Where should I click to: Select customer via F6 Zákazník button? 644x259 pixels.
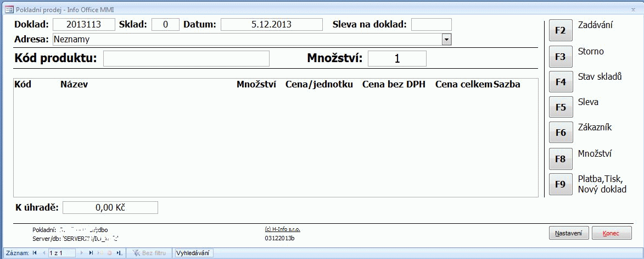click(560, 133)
